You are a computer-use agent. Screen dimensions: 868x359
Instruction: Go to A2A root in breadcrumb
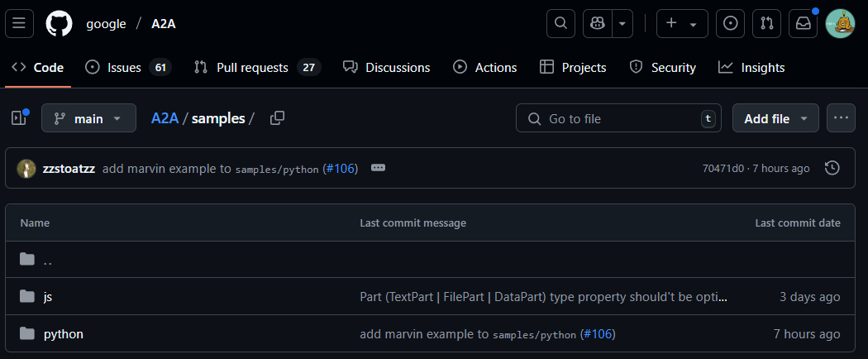(x=165, y=118)
